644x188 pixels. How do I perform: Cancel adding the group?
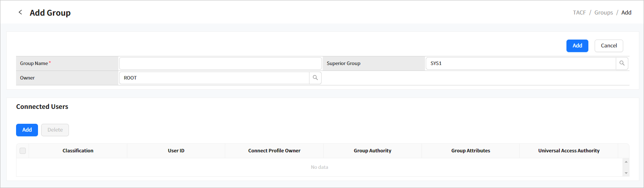point(608,46)
